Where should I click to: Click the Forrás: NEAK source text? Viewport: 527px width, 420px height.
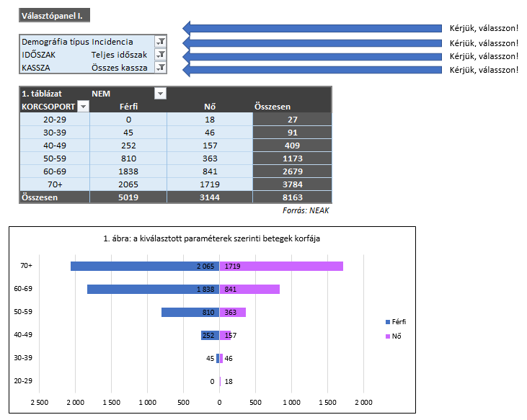pyautogui.click(x=306, y=210)
